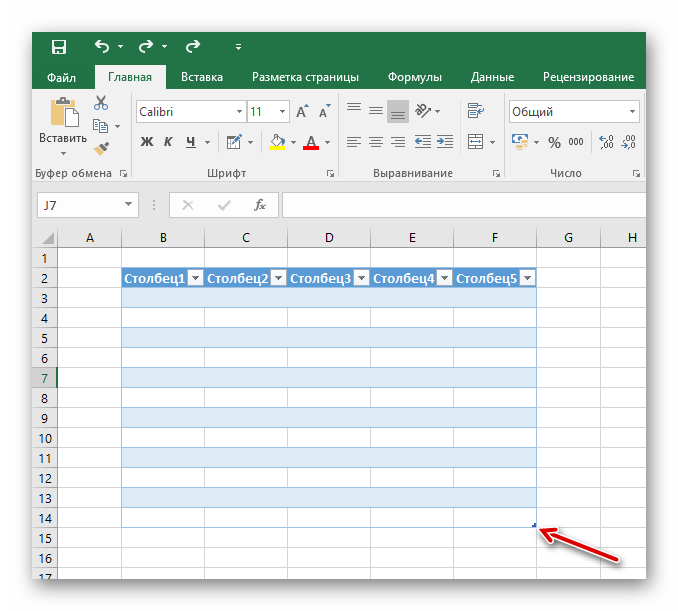This screenshot has height=611, width=678.
Task: Apply percent style format
Action: (554, 142)
